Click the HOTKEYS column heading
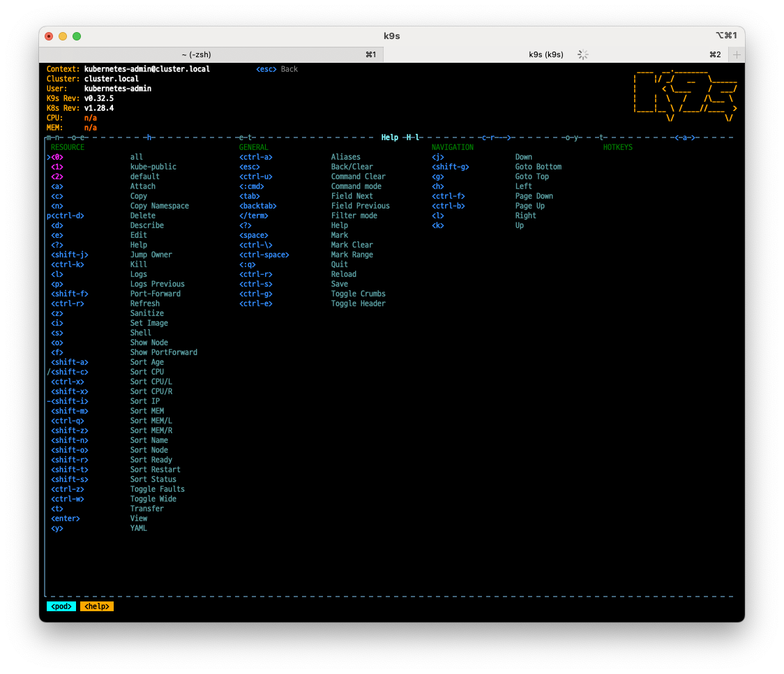784x674 pixels. [617, 147]
